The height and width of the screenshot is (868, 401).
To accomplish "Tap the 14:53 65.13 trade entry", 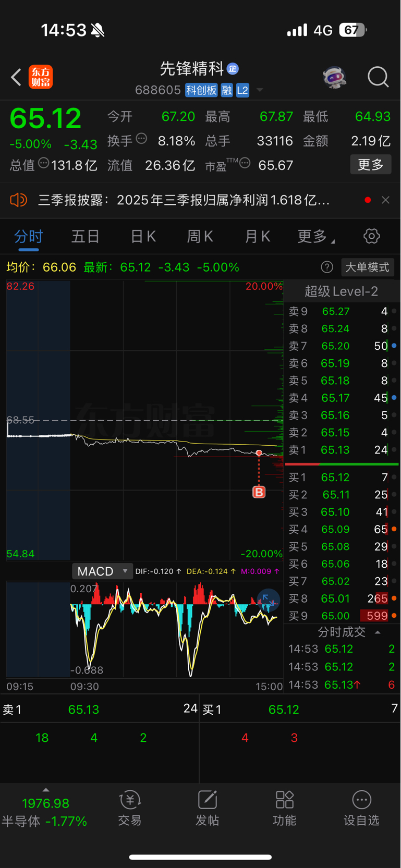I will [342, 685].
